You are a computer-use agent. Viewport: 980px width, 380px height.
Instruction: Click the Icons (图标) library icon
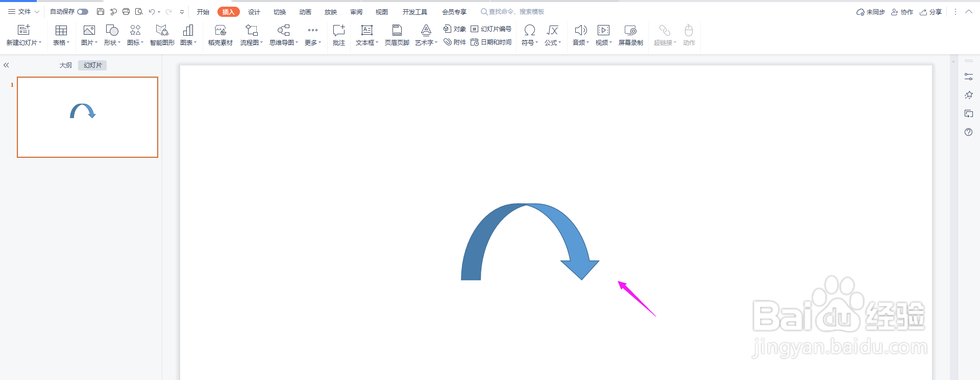[x=135, y=30]
